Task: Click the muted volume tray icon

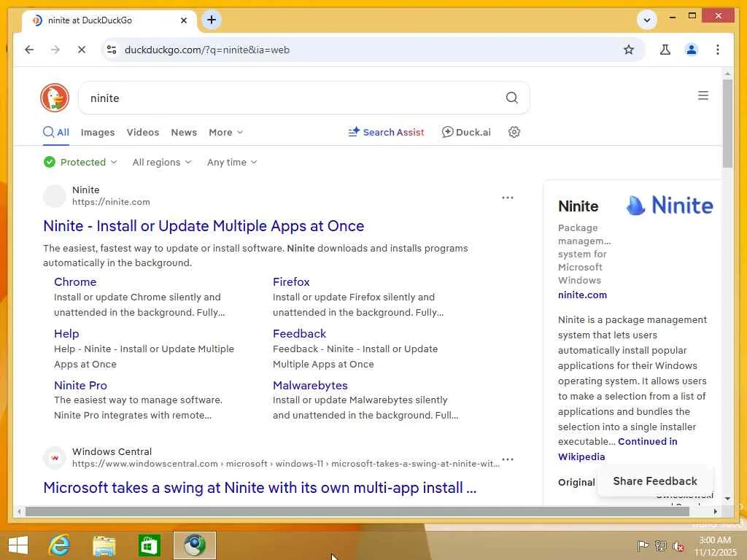Action: coord(678,545)
